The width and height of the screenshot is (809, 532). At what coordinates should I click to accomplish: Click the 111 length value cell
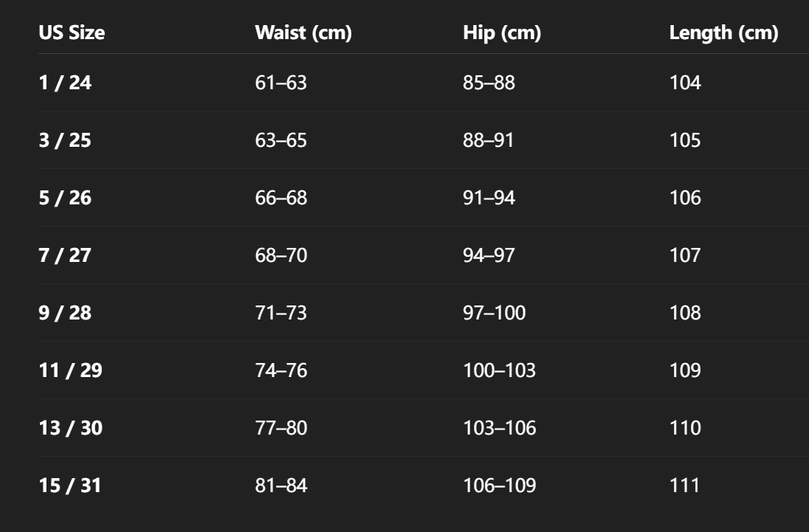click(684, 486)
